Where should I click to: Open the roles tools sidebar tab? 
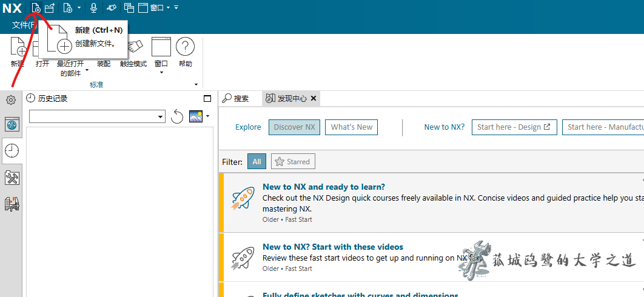pyautogui.click(x=12, y=178)
